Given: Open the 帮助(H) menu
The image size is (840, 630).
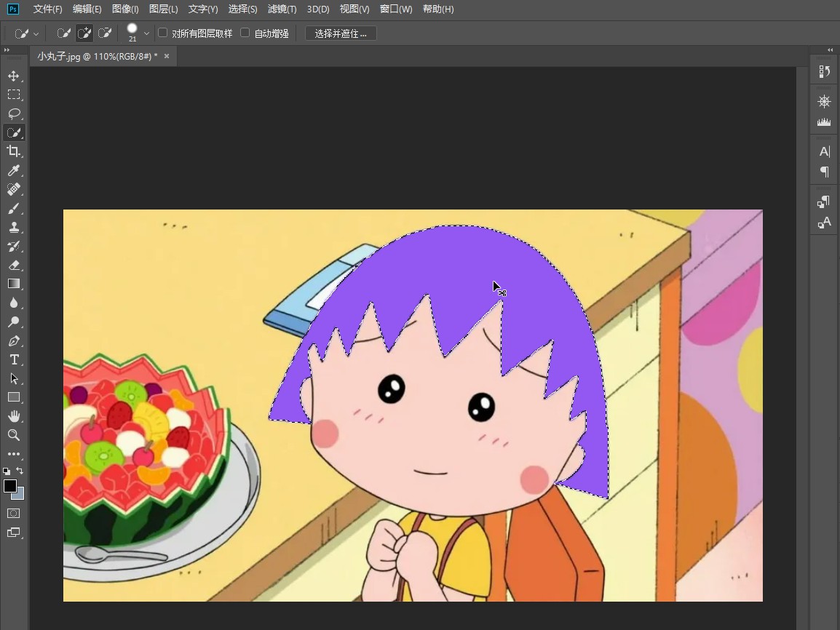Looking at the screenshot, I should tap(438, 9).
